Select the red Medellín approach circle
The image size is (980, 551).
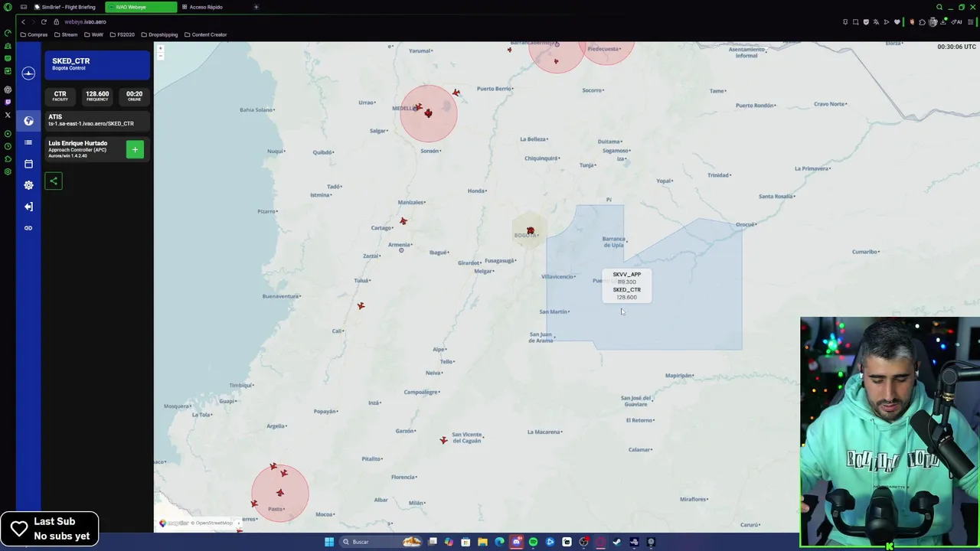pyautogui.click(x=429, y=113)
